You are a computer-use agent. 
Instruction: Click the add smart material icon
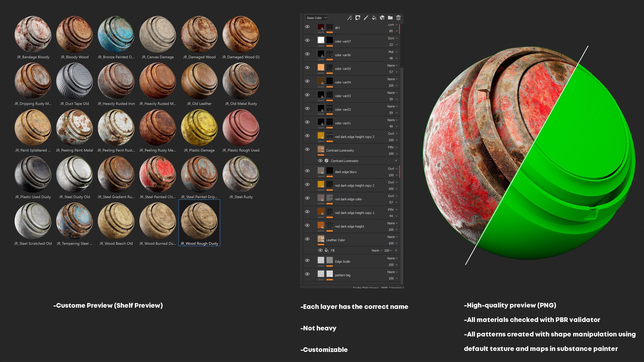pos(382,18)
